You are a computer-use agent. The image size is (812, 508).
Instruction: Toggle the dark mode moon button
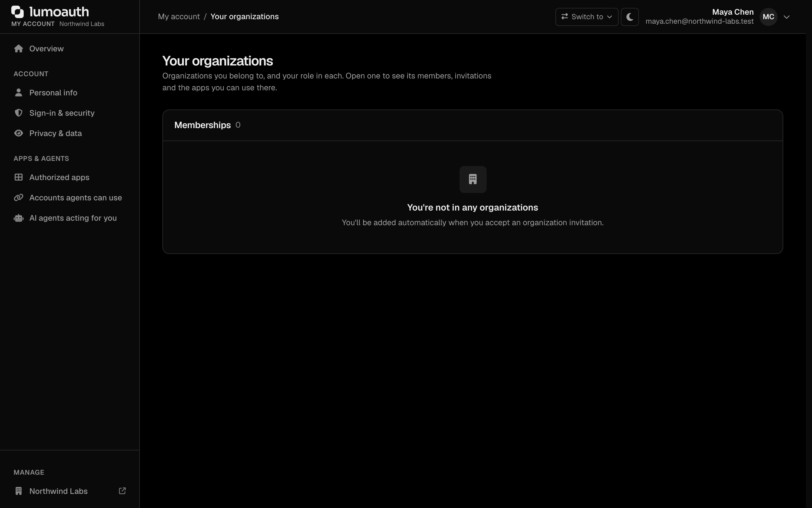pos(630,17)
